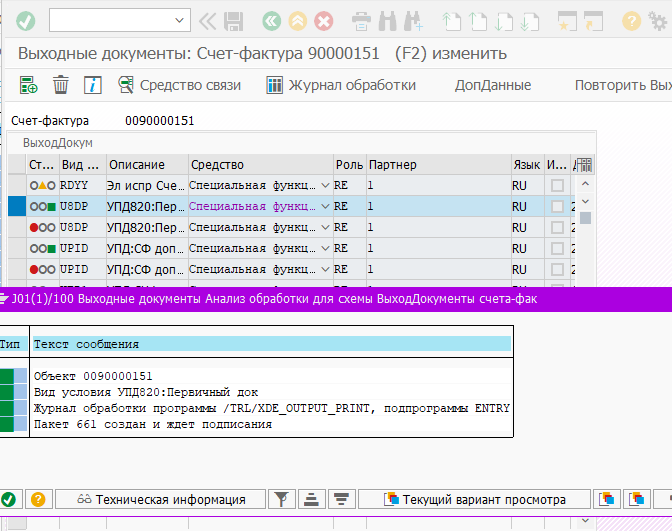The width and height of the screenshot is (672, 531).
Task: Click the green checkmark Continue icon in dialog
Action: pos(8,499)
